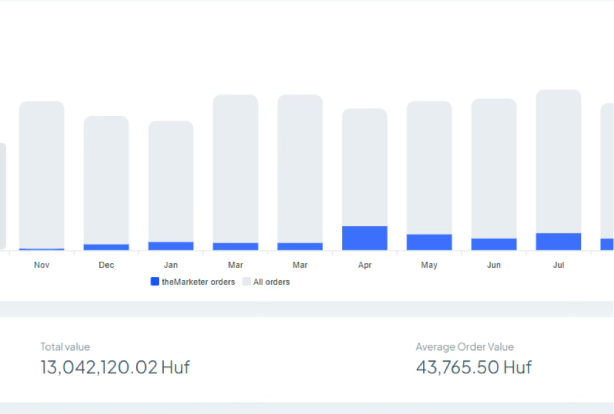
Task: Select the blue theMarketer segment for Jun
Action: coord(494,244)
